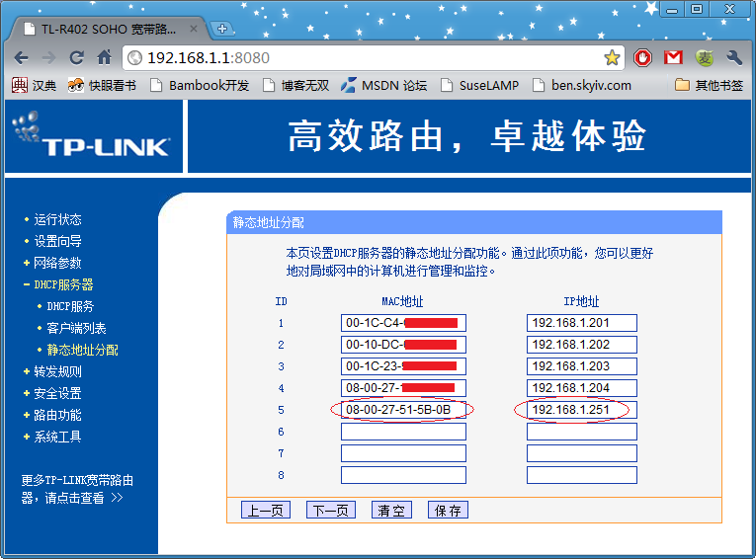Click the empty IP field in row 6

point(582,432)
